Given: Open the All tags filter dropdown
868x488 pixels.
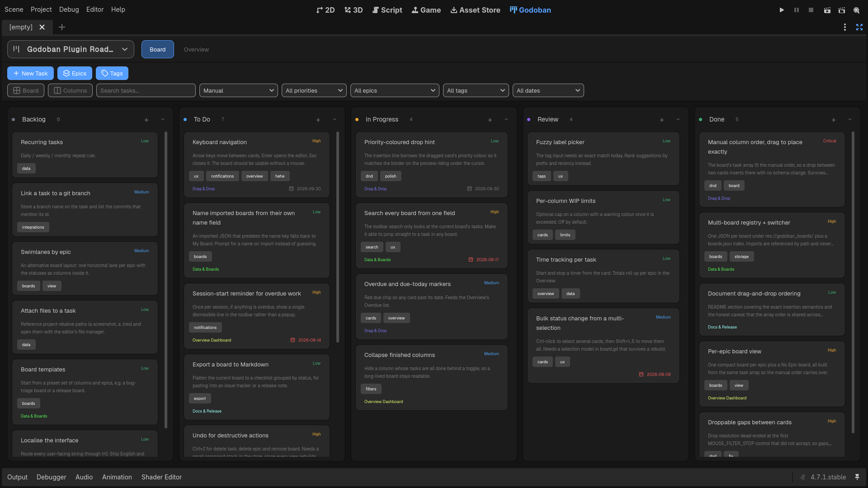Looking at the screenshot, I should click(476, 90).
